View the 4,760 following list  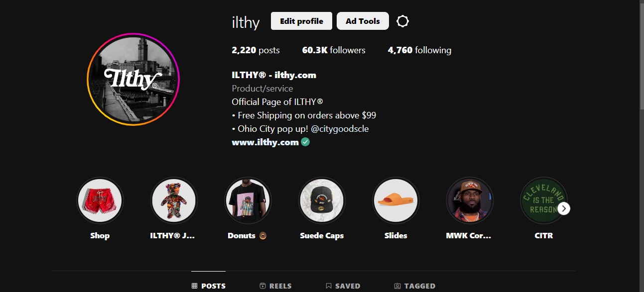click(419, 50)
